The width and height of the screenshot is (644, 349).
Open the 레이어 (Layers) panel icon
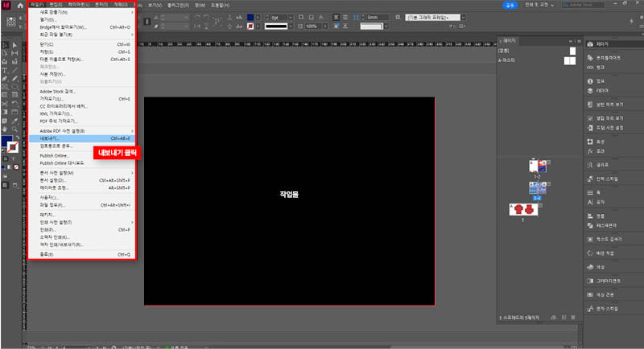pyautogui.click(x=590, y=91)
